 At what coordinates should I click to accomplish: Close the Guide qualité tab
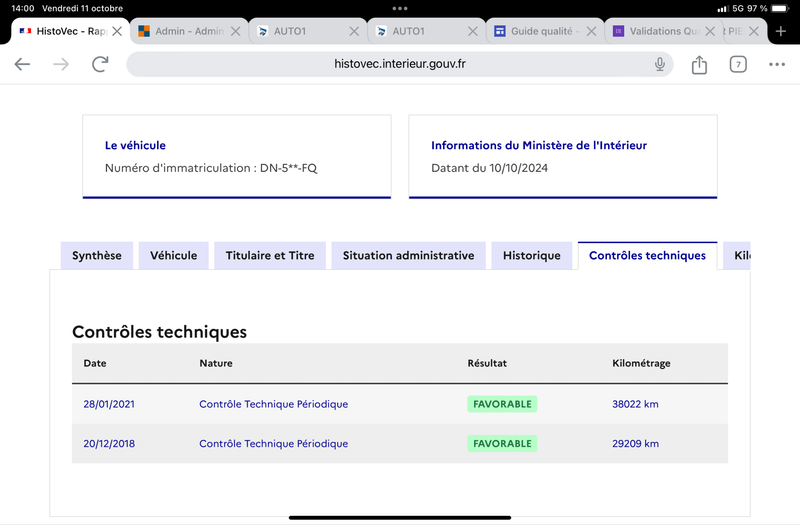591,32
